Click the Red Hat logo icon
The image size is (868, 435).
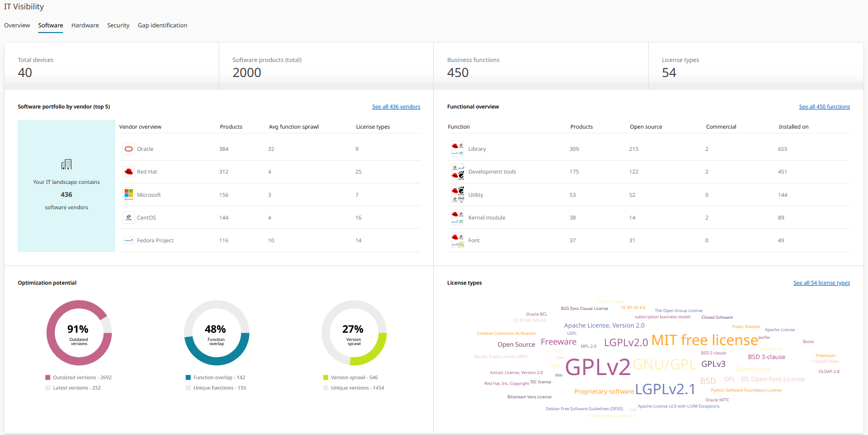tap(129, 172)
